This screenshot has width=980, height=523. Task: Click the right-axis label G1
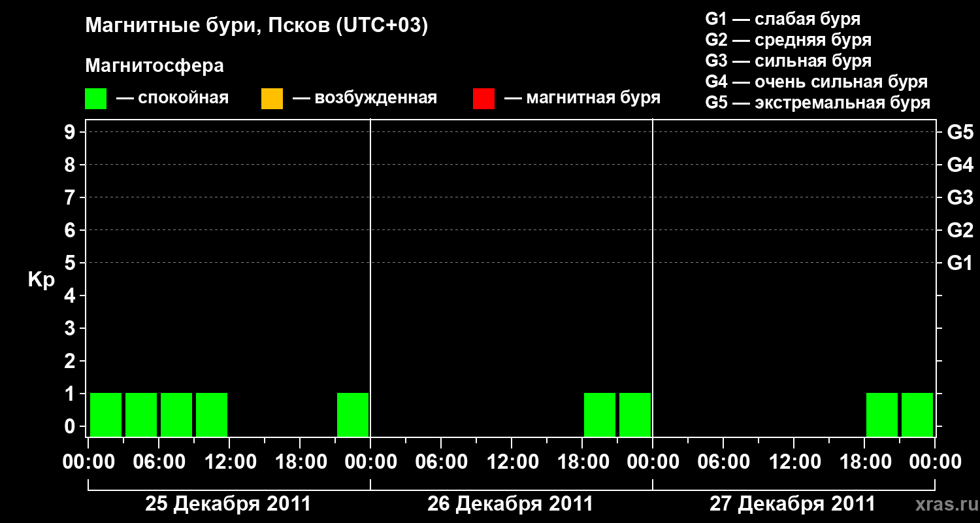960,263
